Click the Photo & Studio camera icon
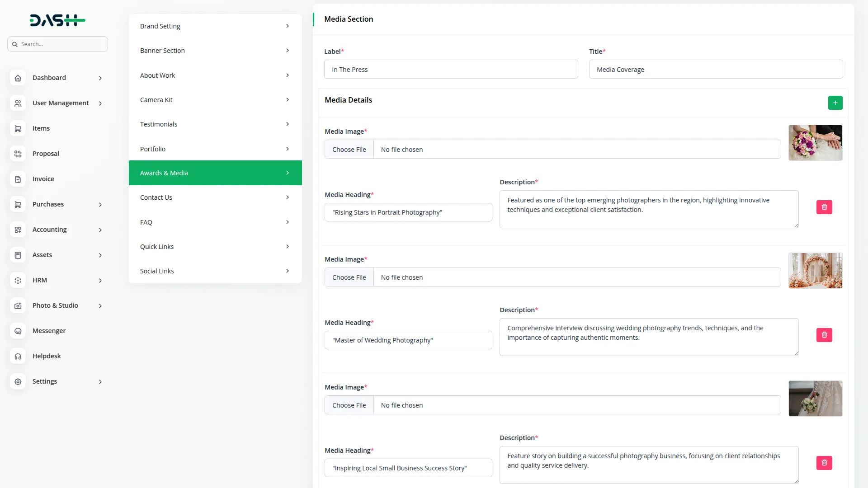The height and width of the screenshot is (488, 868). pyautogui.click(x=18, y=305)
